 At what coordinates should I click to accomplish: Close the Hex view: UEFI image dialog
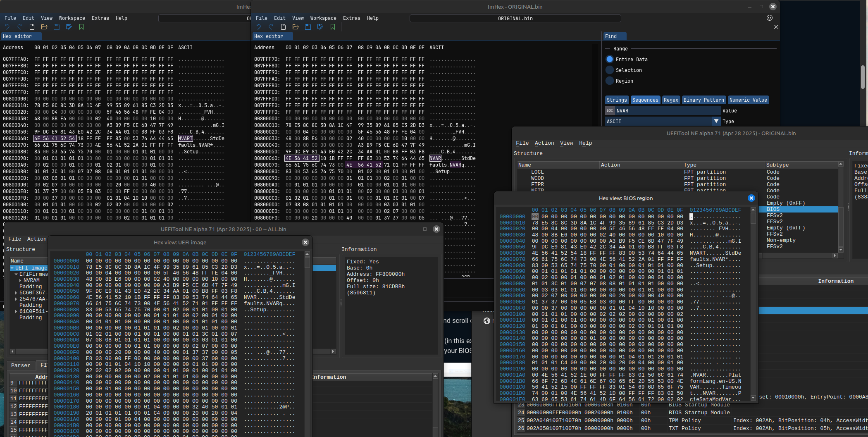tap(305, 243)
